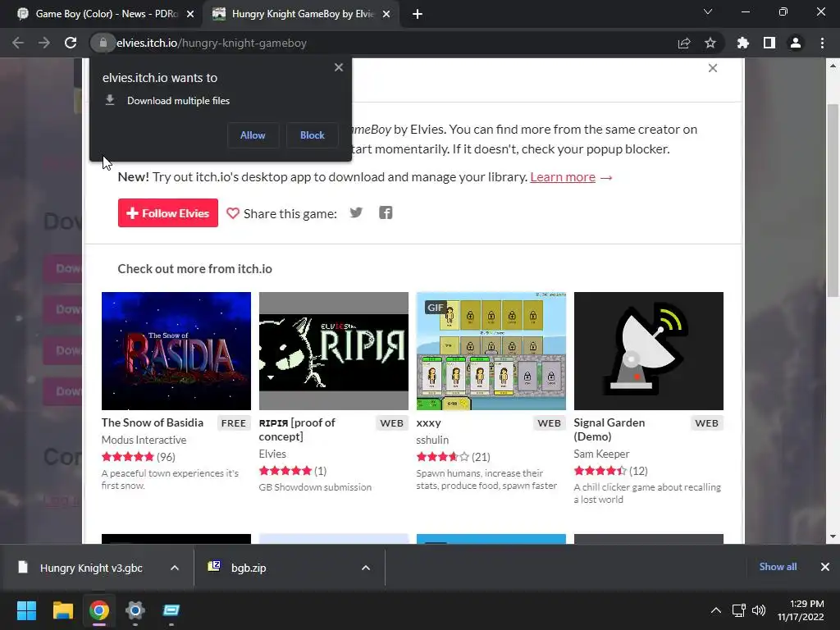
Task: Open the clock and date panel
Action: pos(801,610)
